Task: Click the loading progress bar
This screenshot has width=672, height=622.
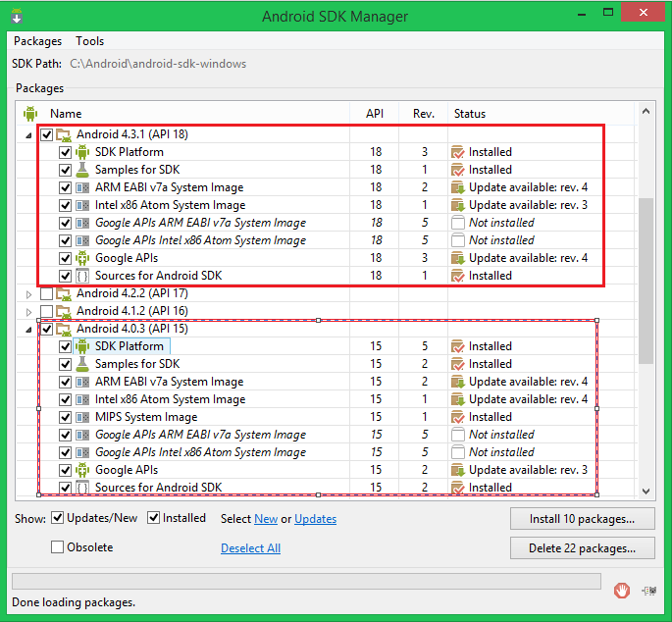Action: click(x=306, y=581)
